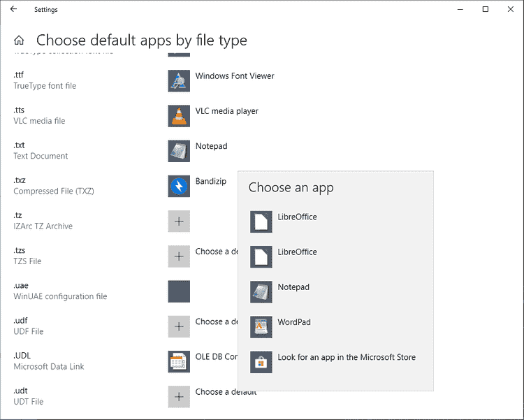Screen dimensions: 524x420
Task: Click the plus icon for .tzs
Action: point(179,256)
